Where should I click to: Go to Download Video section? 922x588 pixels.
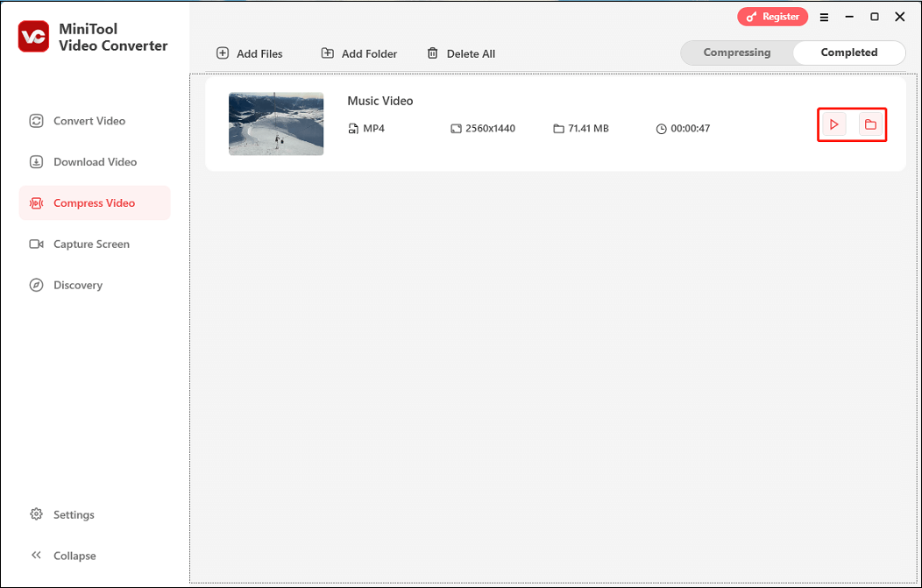coord(95,162)
